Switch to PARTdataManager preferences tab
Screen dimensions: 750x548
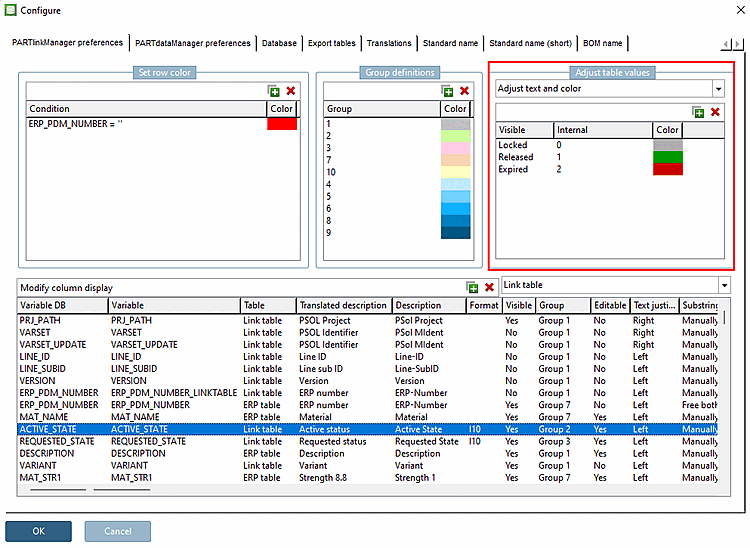click(193, 44)
